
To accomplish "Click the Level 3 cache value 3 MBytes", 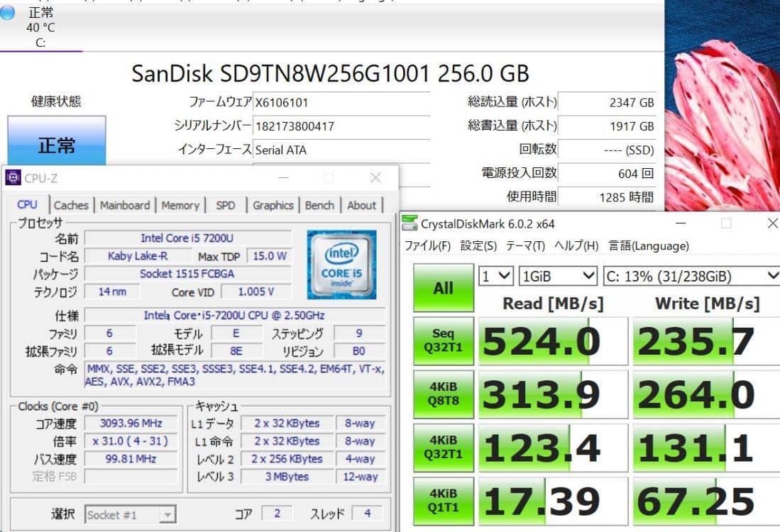I will tap(287, 477).
